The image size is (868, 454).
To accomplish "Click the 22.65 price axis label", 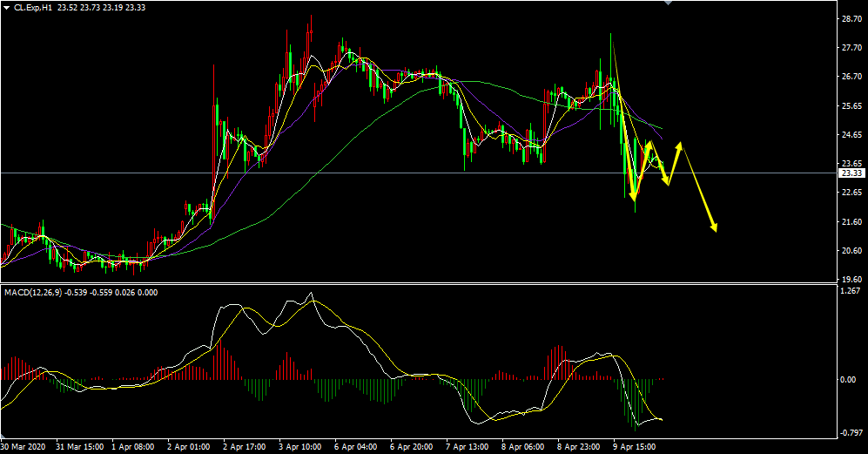I will point(851,193).
